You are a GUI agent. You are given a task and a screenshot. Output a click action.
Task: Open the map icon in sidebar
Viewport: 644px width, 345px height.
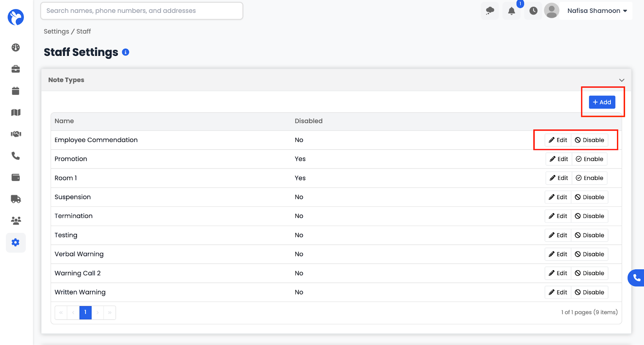tap(16, 113)
